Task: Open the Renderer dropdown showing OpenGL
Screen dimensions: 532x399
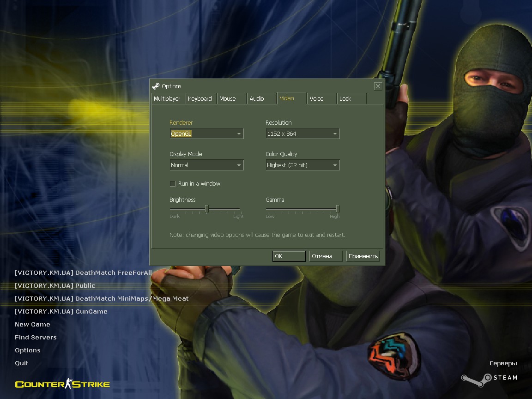Action: tap(206, 133)
